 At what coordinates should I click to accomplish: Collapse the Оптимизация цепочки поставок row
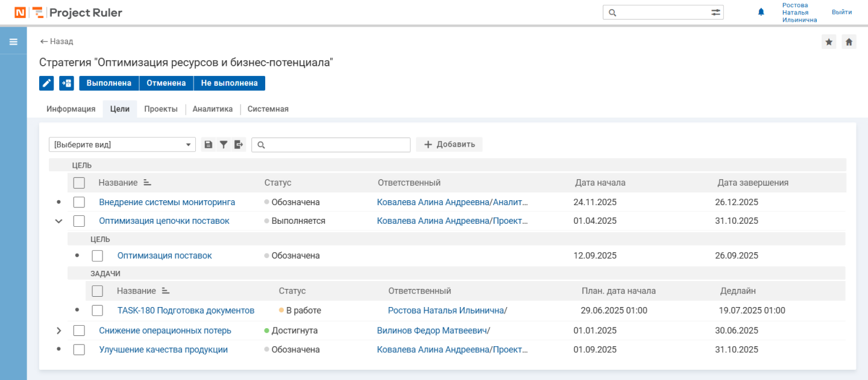(58, 221)
